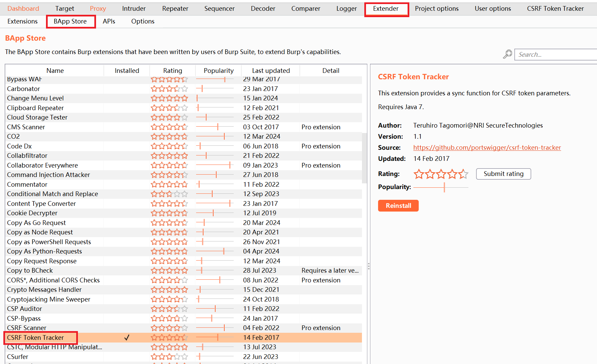Select the Clipboard Repeater extension
Screen dimensions: 597x364
coord(184,108)
